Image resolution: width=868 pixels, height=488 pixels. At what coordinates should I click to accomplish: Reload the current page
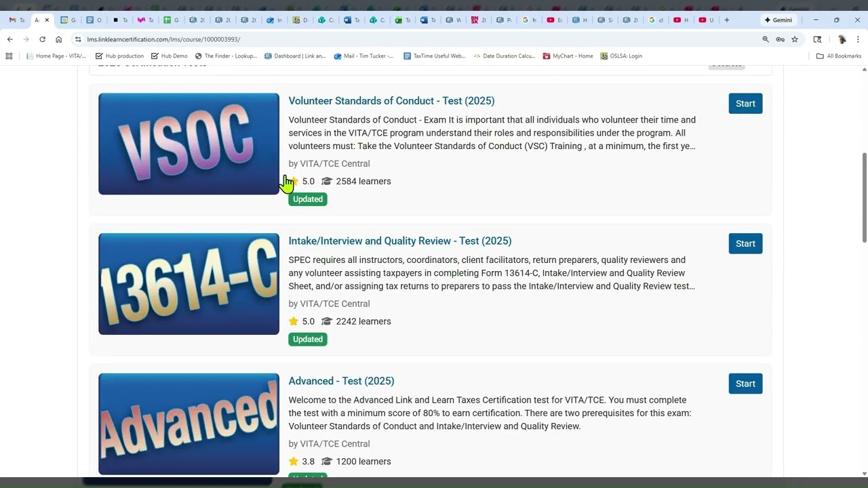pyautogui.click(x=43, y=39)
